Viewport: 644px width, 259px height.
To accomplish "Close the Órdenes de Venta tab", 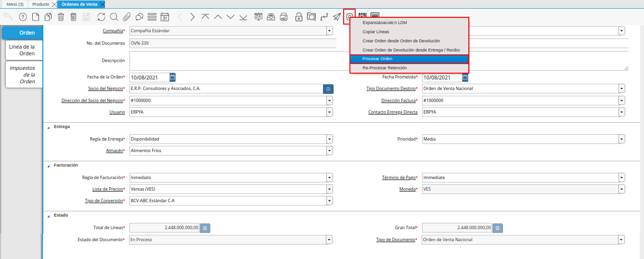I will 102,4.
